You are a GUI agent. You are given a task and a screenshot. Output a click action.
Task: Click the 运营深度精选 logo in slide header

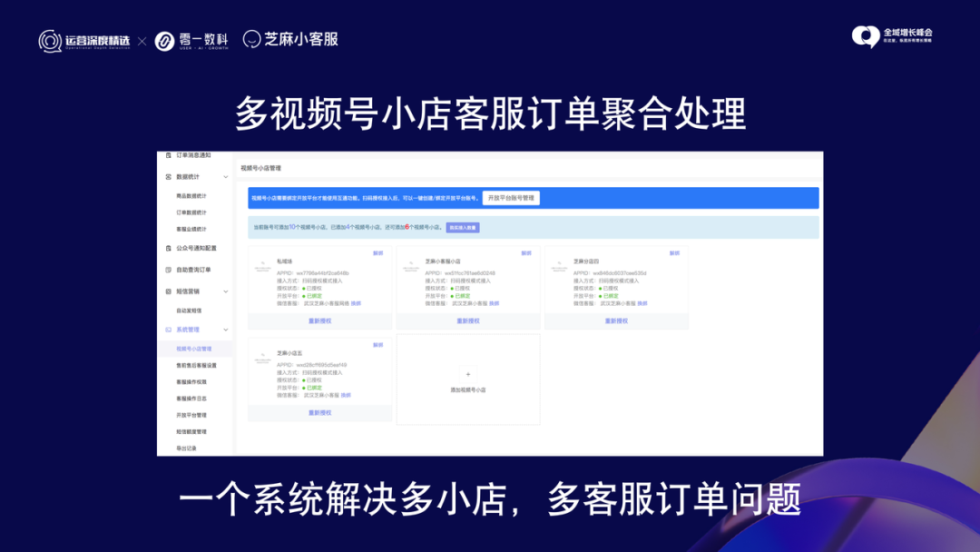click(84, 41)
